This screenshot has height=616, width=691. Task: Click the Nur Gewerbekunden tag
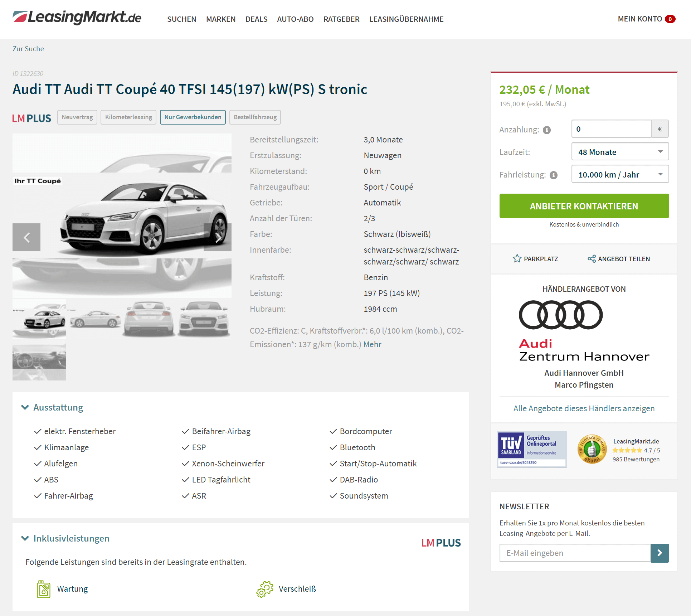click(x=193, y=117)
